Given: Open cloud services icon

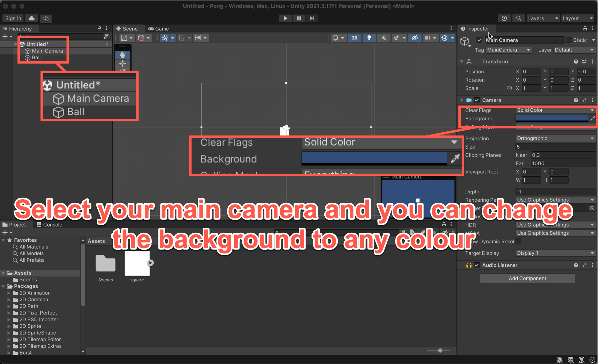Looking at the screenshot, I should click(x=32, y=18).
